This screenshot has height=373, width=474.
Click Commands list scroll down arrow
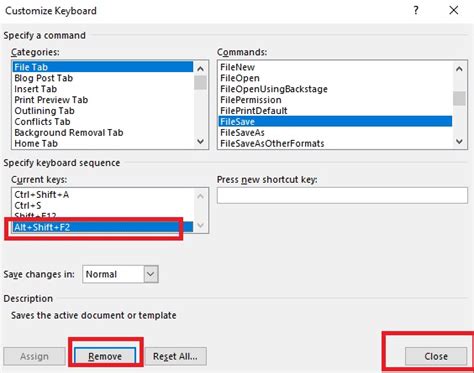459,141
